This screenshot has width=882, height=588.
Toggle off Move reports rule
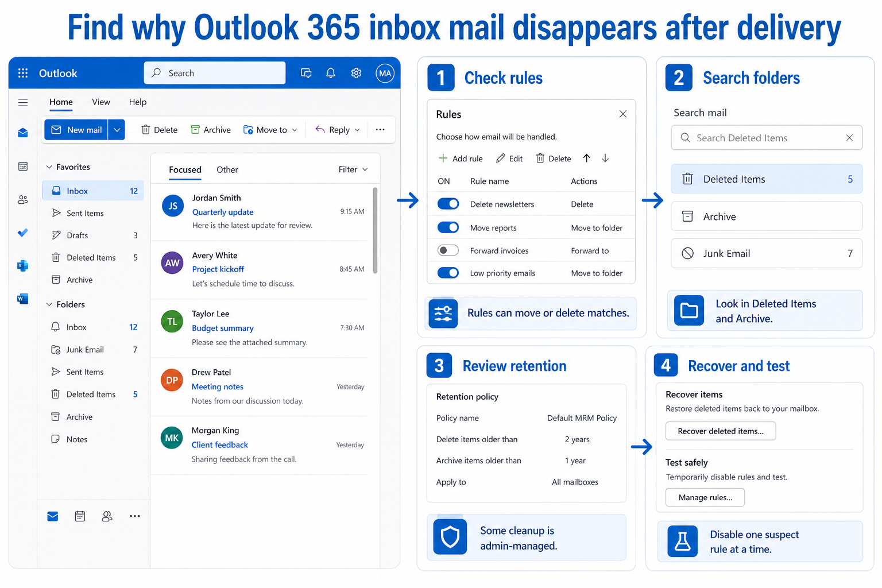point(448,227)
